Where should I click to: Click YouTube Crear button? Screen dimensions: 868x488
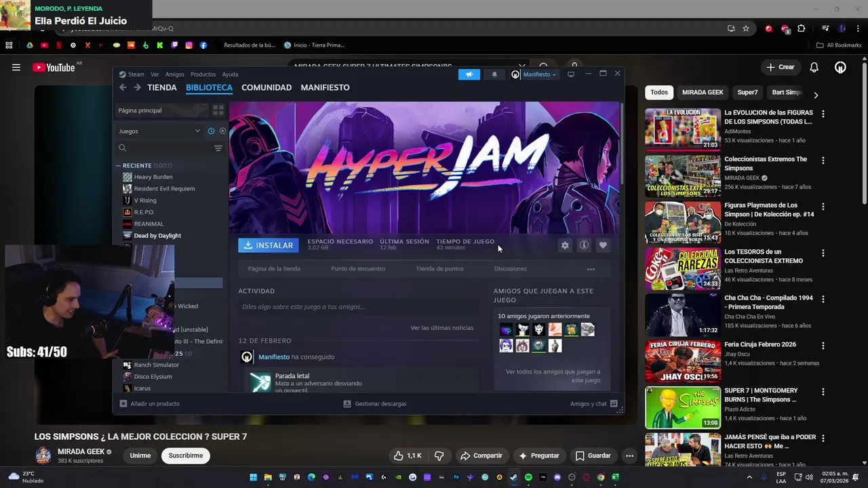(781, 67)
